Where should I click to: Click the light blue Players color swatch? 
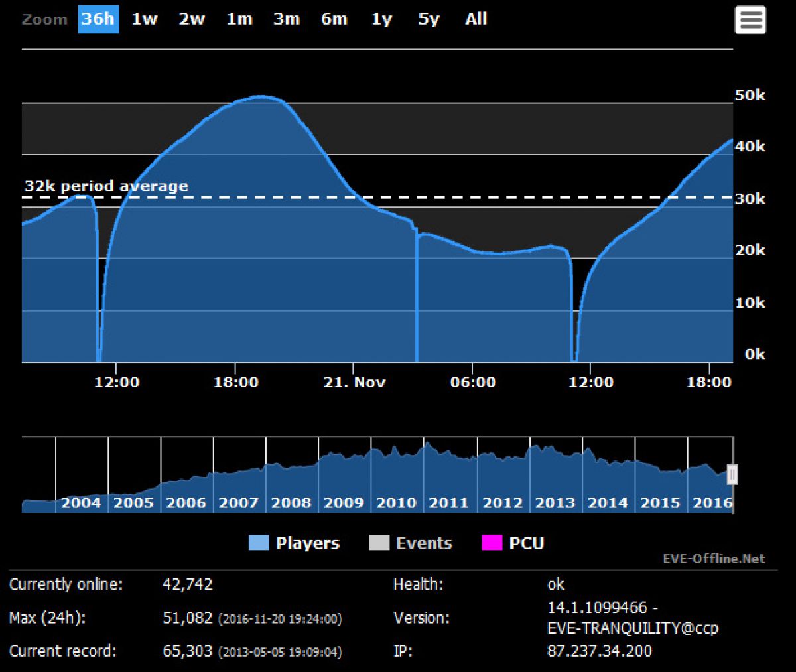pos(259,543)
